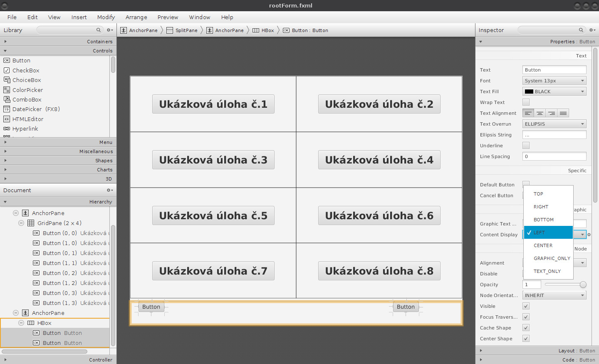This screenshot has height=364, width=599.
Task: Open the Arrange menu
Action: pyautogui.click(x=136, y=17)
